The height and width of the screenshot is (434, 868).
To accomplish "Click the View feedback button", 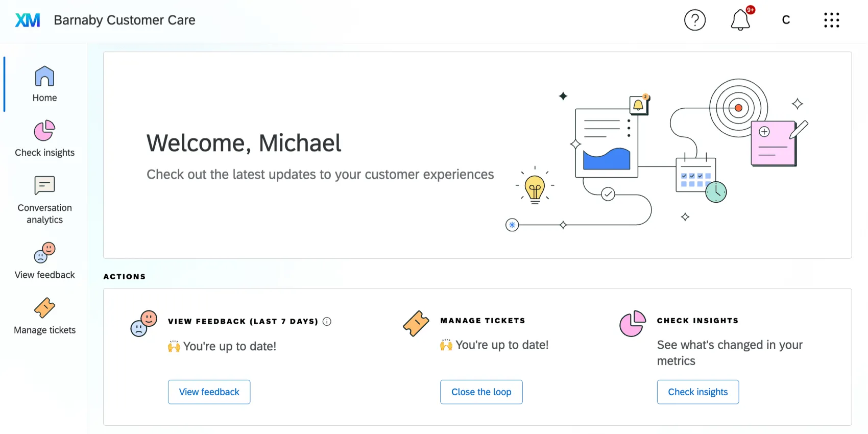I will point(209,392).
